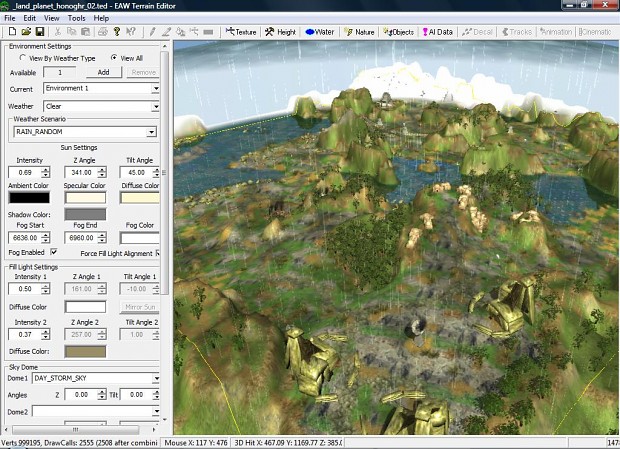Viewport: 620px width, 449px height.
Task: Switch to Objects editing mode
Action: click(x=399, y=32)
